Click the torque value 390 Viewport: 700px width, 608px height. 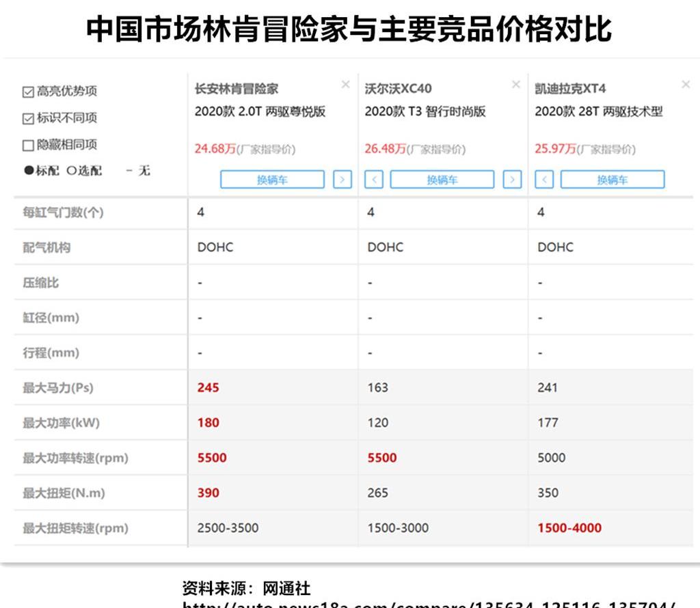[x=208, y=493]
